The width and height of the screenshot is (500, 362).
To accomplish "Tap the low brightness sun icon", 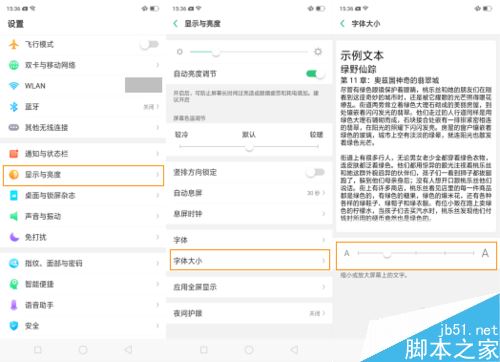I will click(x=180, y=52).
